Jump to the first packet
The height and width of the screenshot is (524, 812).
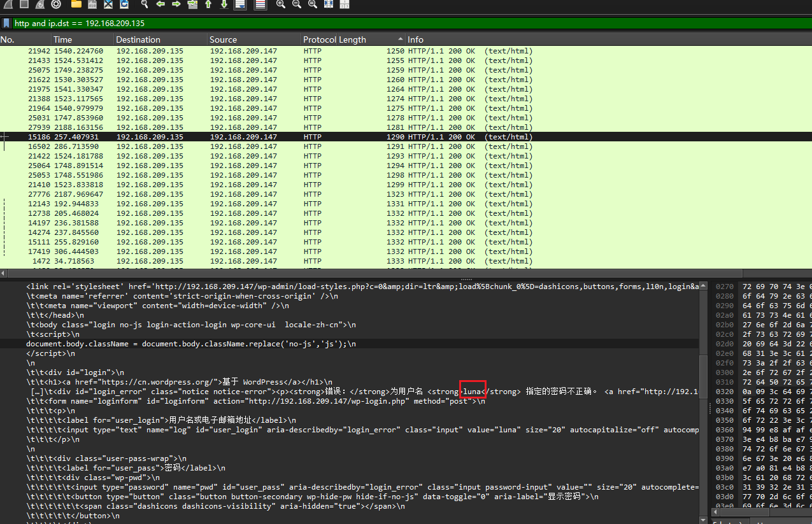coord(208,4)
